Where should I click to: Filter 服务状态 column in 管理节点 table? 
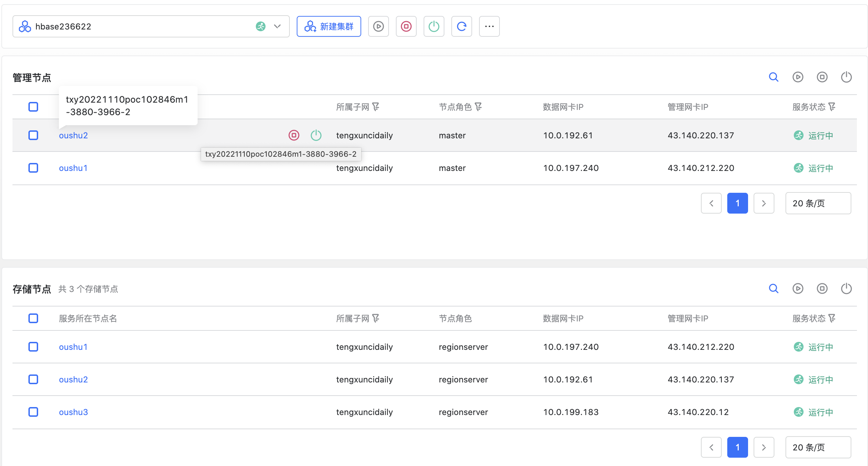(832, 107)
